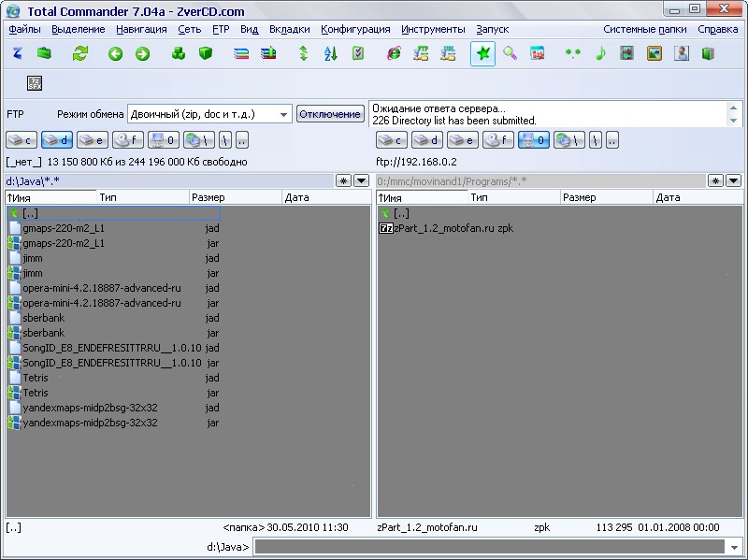This screenshot has height=560, width=748.
Task: Expand the Режим обмена transfer mode dropdown
Action: coord(283,114)
